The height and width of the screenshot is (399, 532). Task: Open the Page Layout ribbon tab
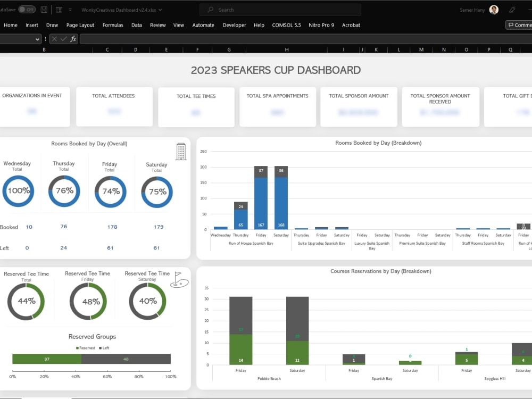[80, 25]
